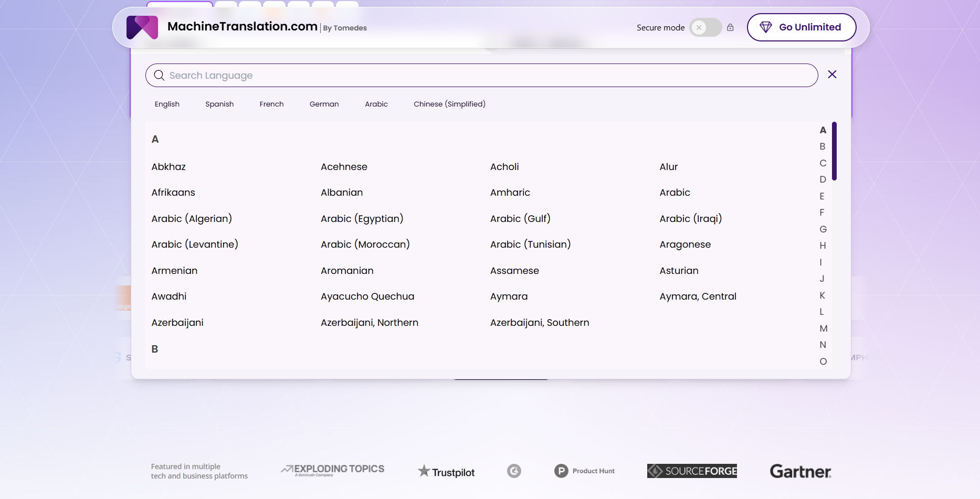Screen dimensions: 980x499
Task: Click the Product Hunt logo
Action: [x=584, y=471]
